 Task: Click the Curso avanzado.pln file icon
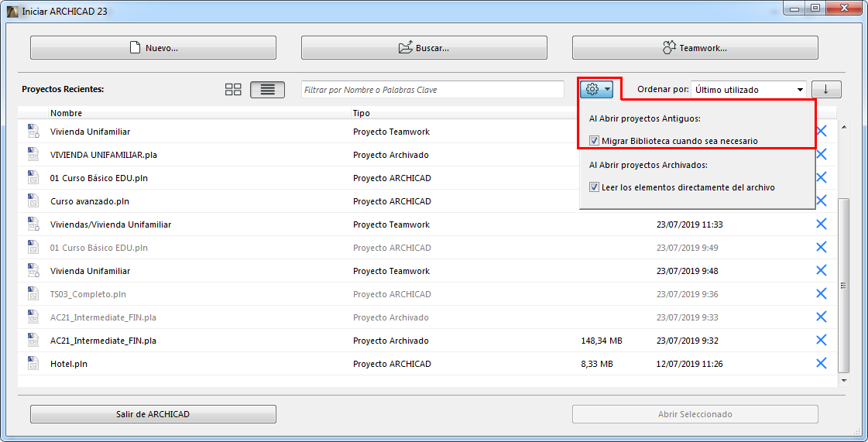click(x=33, y=200)
